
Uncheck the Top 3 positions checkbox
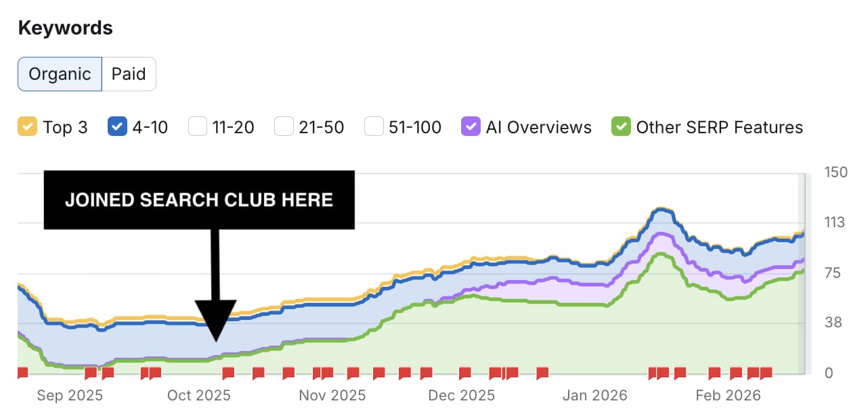pos(27,126)
